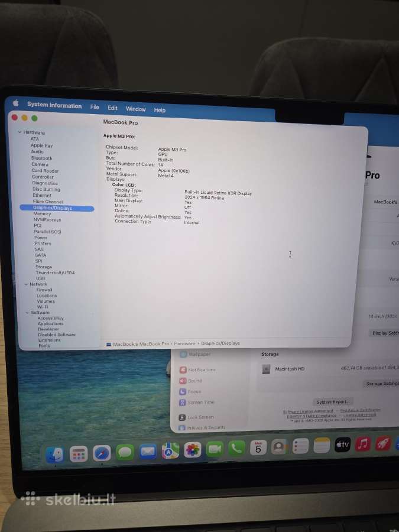Select Focus icon in System Settings sidebar

(182, 391)
